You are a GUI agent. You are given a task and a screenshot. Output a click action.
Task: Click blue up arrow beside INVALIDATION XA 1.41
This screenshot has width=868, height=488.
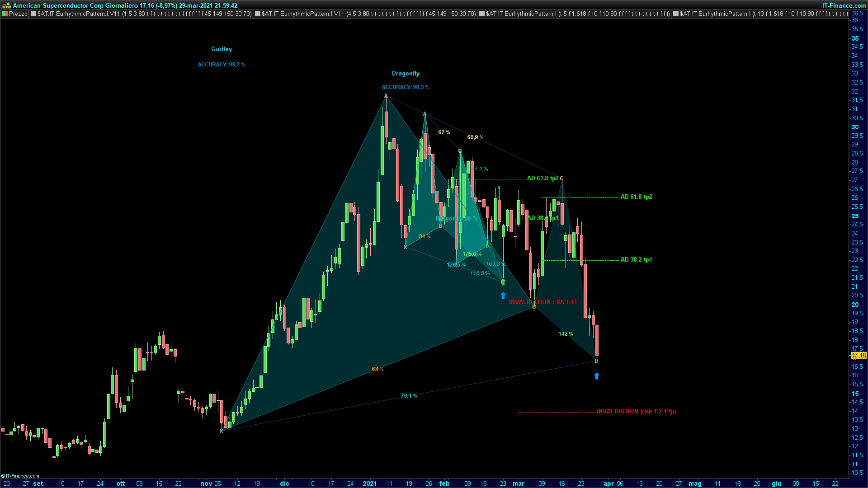(x=503, y=296)
